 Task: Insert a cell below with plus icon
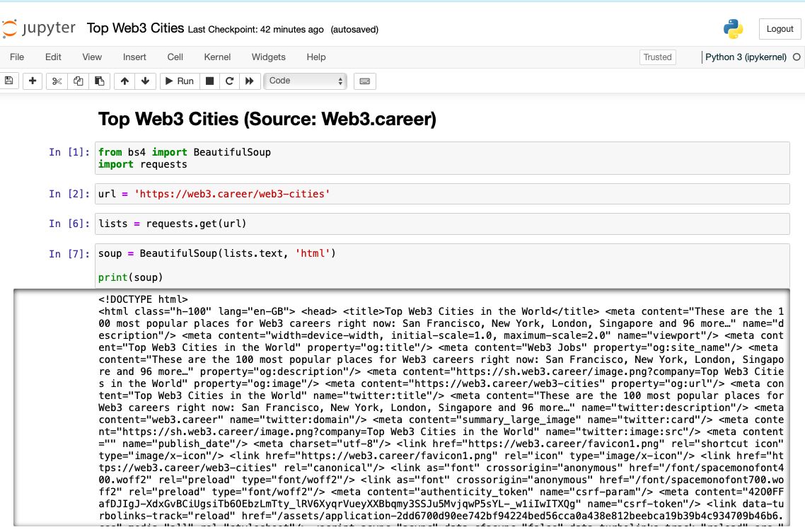click(x=32, y=81)
